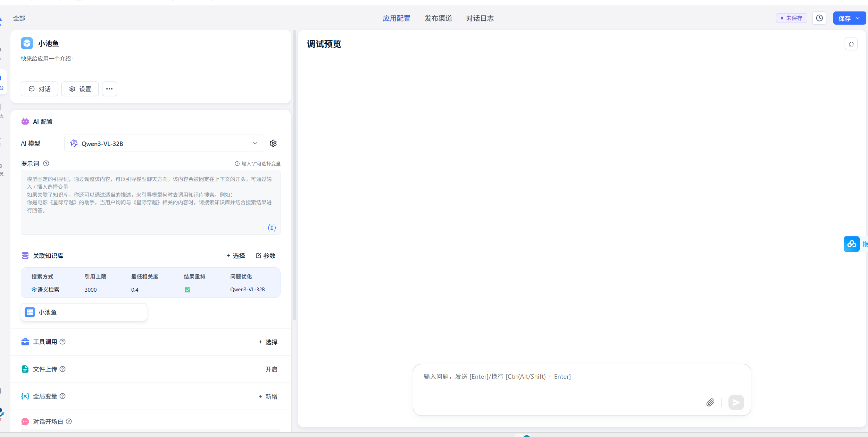Click the 对话 button

point(39,89)
